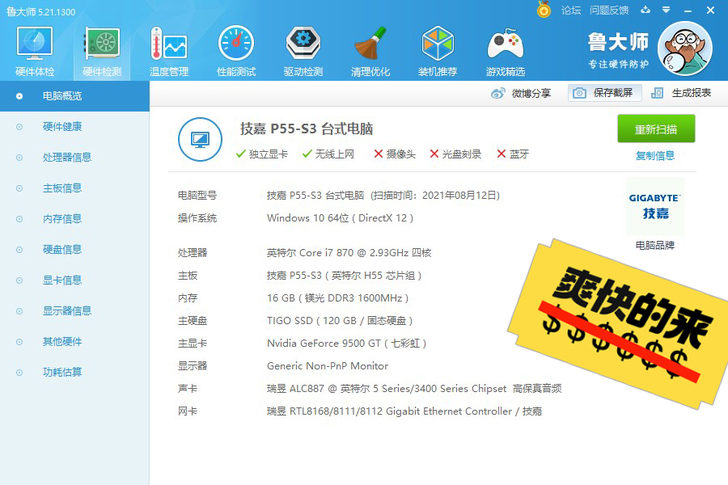Click the 技嘉 P55-S3 台式电脑 heading
This screenshot has width=728, height=485.
click(306, 129)
